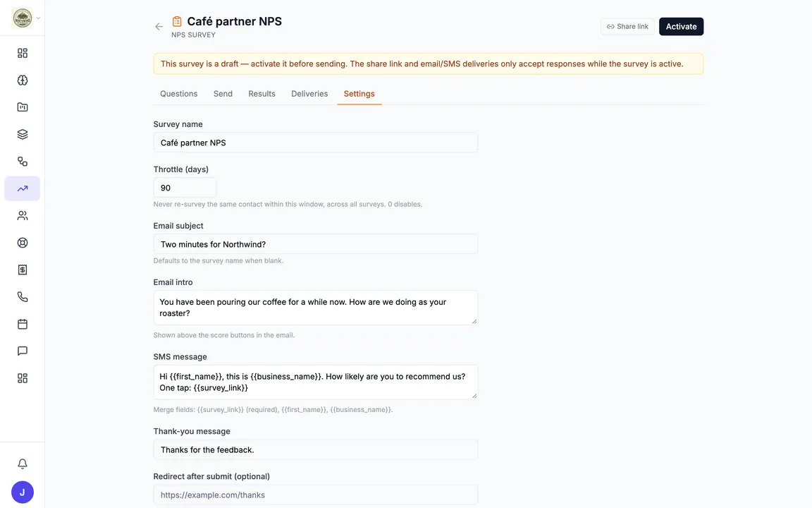Focus the Survey name field

pyautogui.click(x=315, y=143)
